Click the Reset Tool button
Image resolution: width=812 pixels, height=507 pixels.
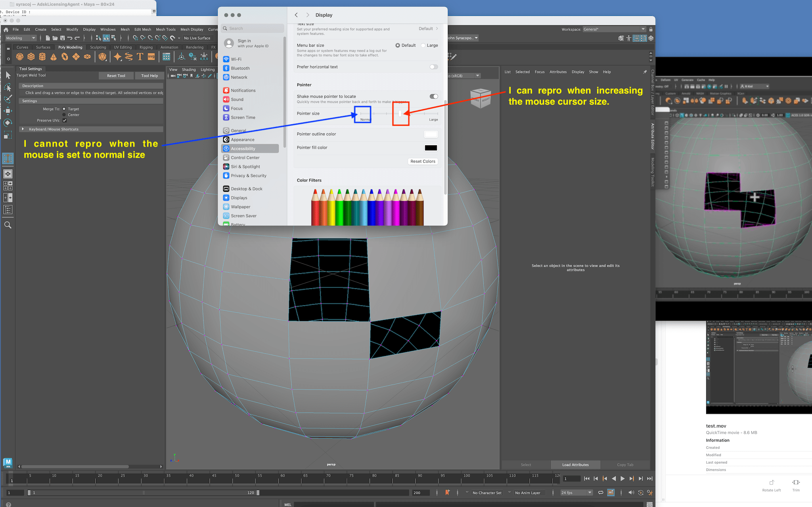pyautogui.click(x=116, y=75)
